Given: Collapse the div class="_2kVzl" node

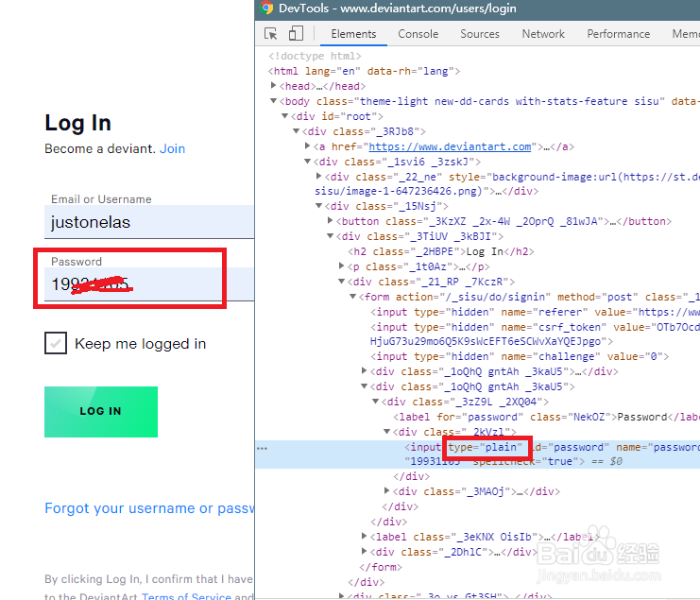Looking at the screenshot, I should pyautogui.click(x=386, y=431).
